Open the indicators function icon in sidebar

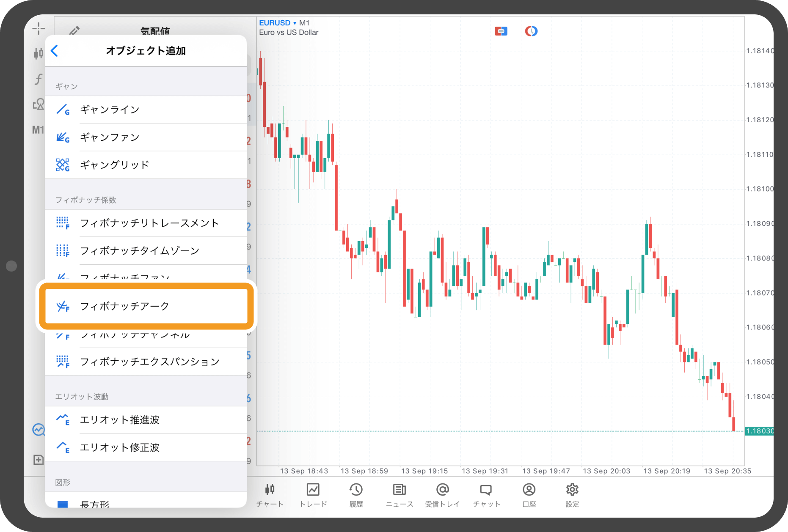tap(39, 79)
